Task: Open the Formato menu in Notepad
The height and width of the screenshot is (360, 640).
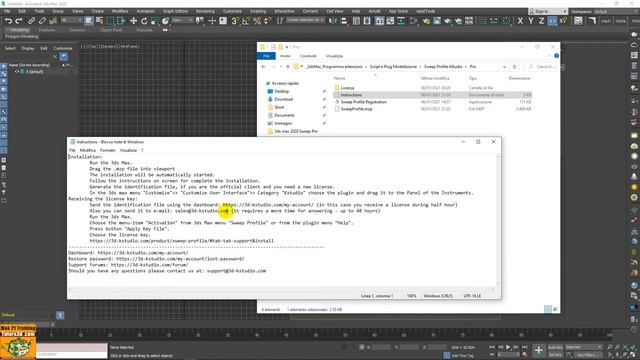Action: coord(107,150)
